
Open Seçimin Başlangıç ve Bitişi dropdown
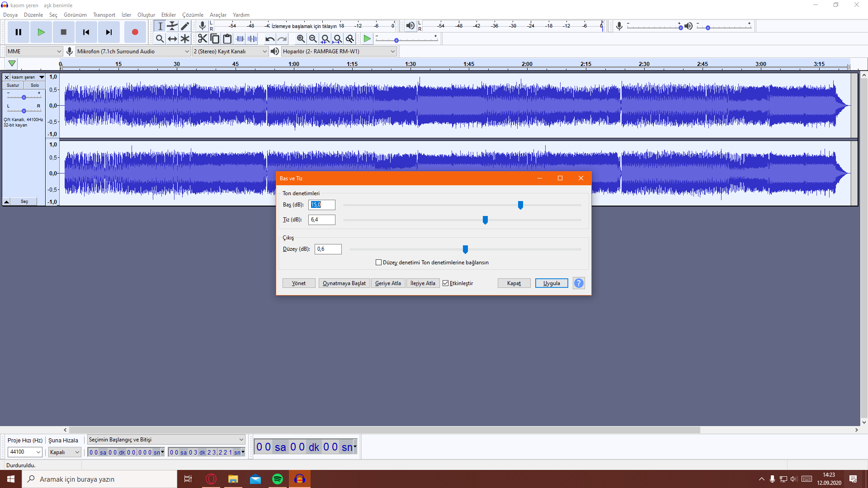[166, 440]
